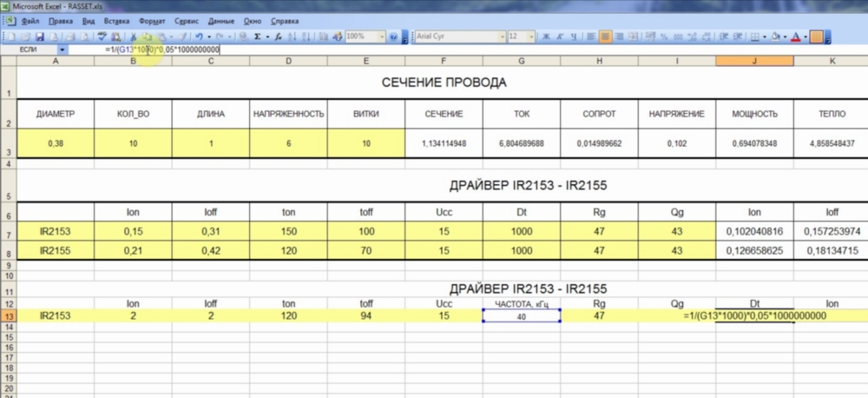Apply the Percent style icon
The width and height of the screenshot is (868, 398).
click(664, 36)
